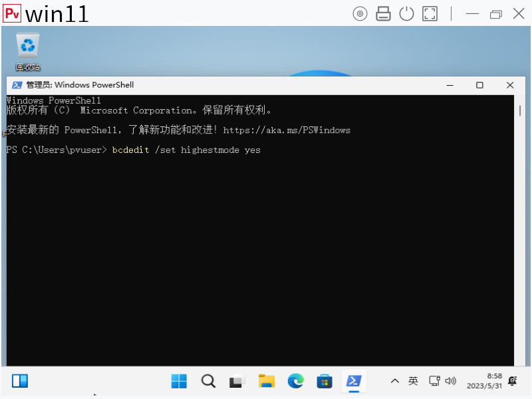Open taskbar Search

[x=208, y=381]
